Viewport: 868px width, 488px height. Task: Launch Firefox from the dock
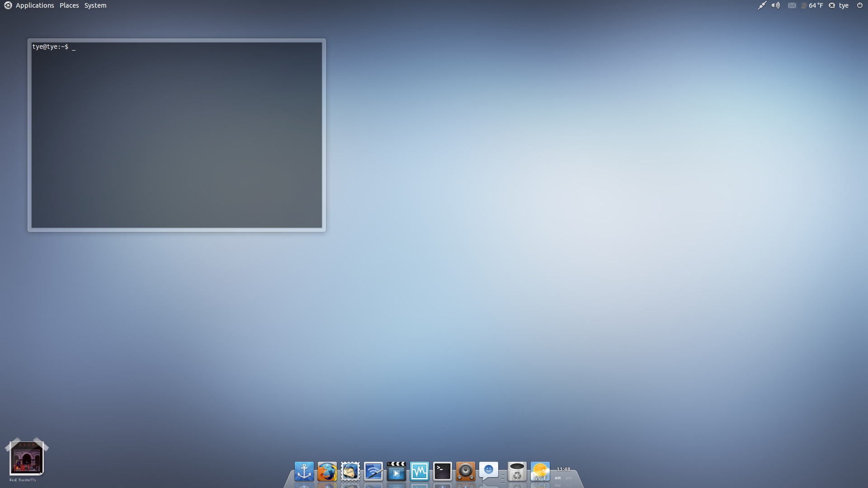[327, 472]
